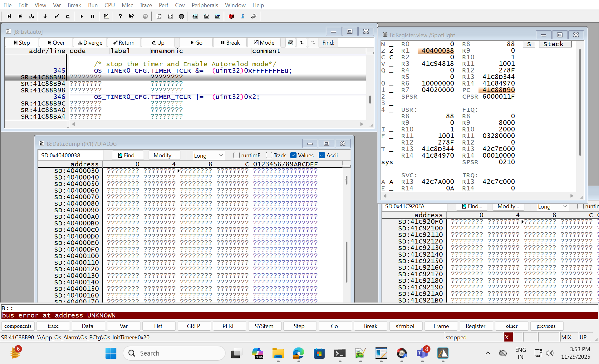Open a memory dump via the 010101 toolbar icon

pyautogui.click(x=170, y=16)
